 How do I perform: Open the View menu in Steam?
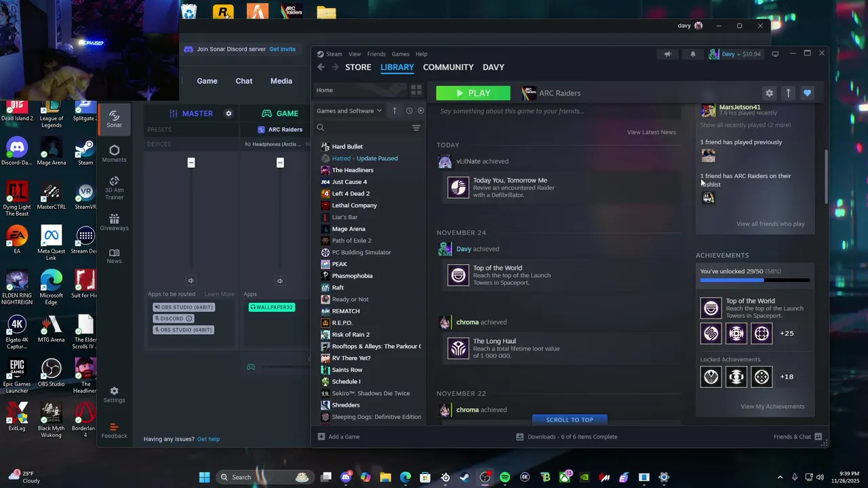click(355, 54)
